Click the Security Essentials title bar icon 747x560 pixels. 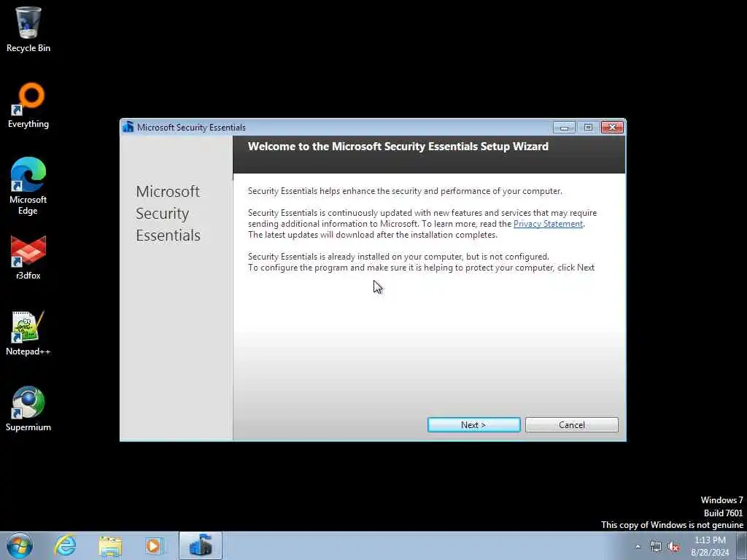[128, 127]
